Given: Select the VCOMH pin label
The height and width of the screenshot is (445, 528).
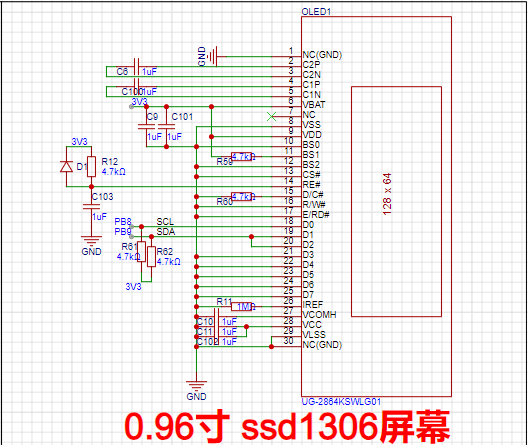Looking at the screenshot, I should click(319, 315).
